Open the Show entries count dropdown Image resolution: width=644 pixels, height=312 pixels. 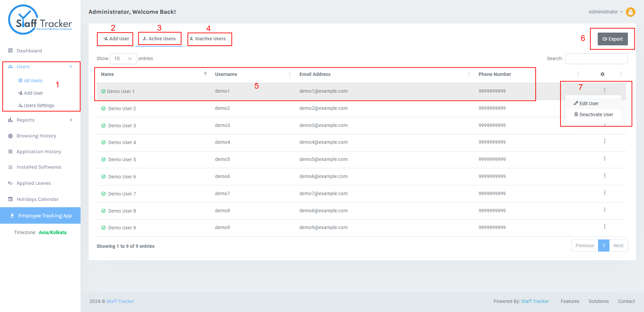(x=123, y=58)
